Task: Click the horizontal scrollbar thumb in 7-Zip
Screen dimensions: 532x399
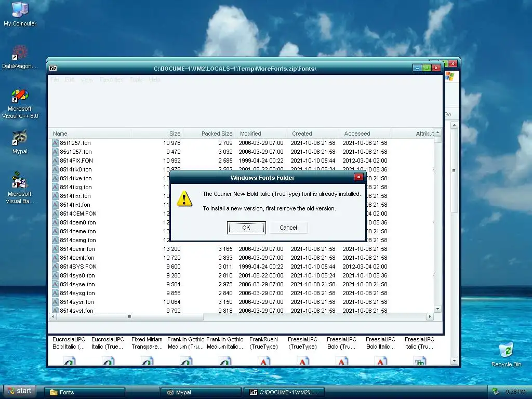Action: click(x=130, y=316)
